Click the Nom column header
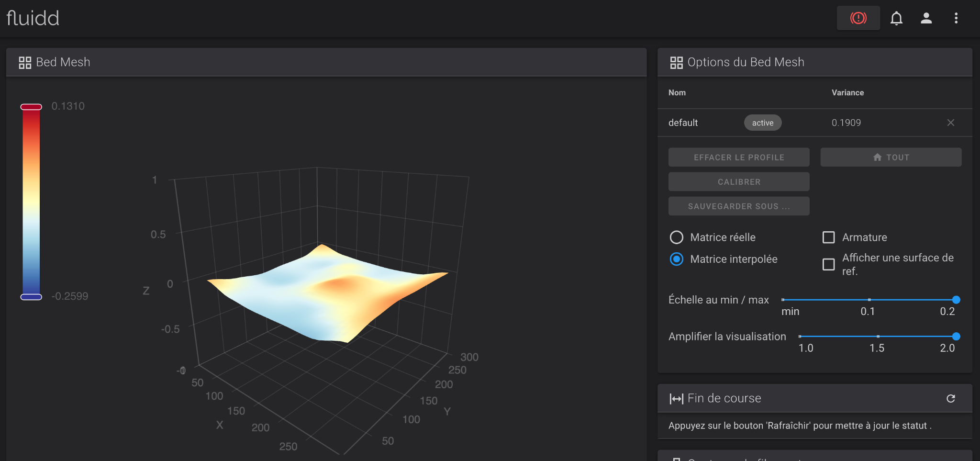 (x=677, y=92)
